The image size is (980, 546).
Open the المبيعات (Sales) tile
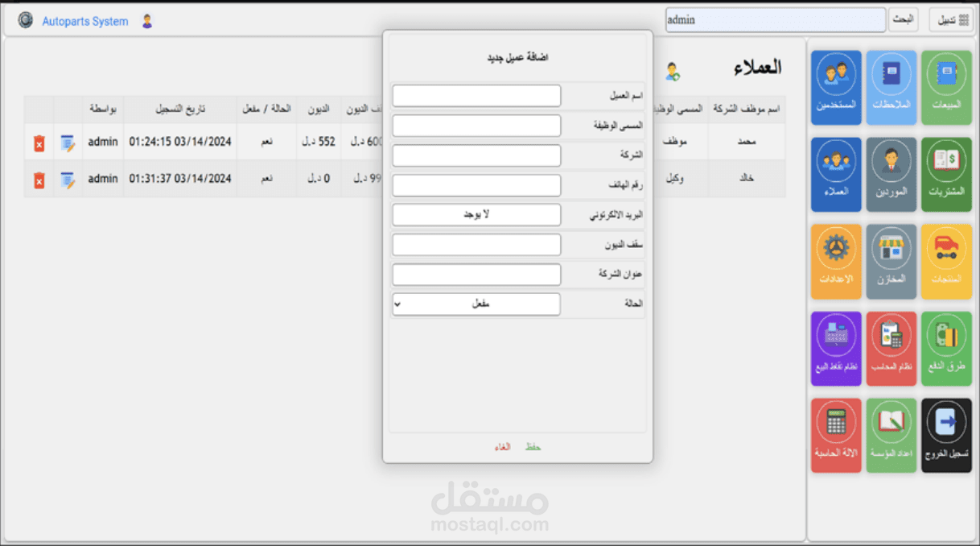pyautogui.click(x=946, y=88)
